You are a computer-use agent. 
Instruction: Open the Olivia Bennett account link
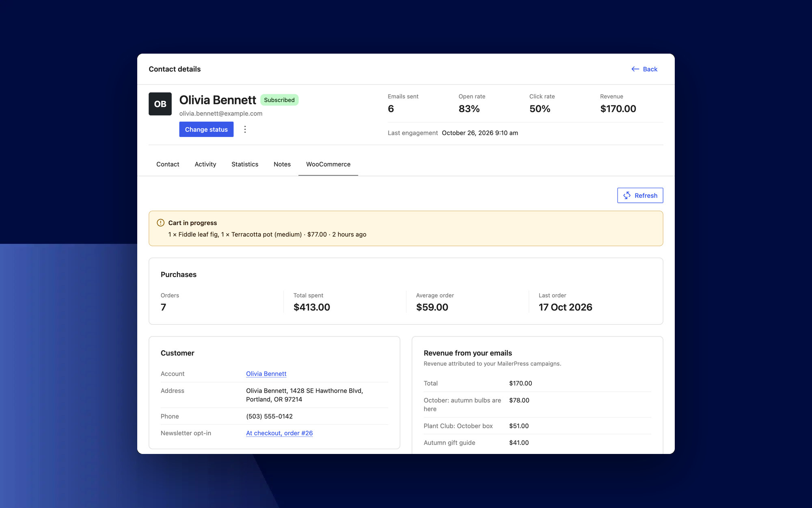tap(266, 374)
